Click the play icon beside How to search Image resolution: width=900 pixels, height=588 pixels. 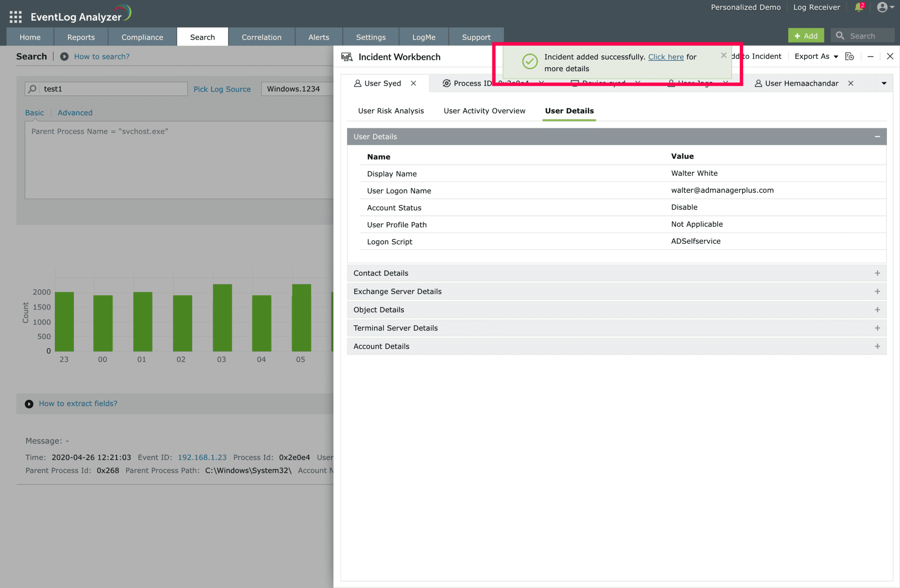64,57
